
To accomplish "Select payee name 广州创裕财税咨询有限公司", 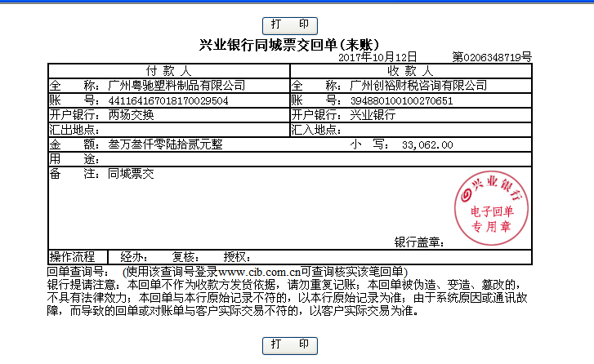I will 418,86.
